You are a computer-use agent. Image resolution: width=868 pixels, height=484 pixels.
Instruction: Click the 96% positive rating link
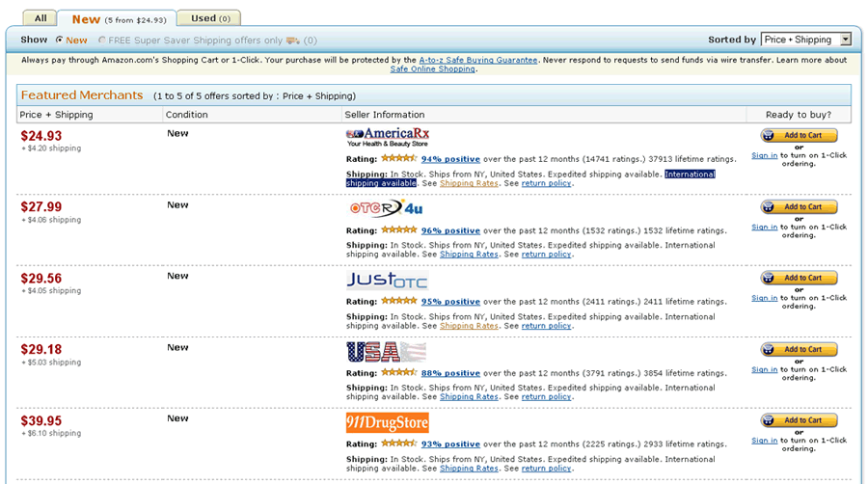coord(450,230)
